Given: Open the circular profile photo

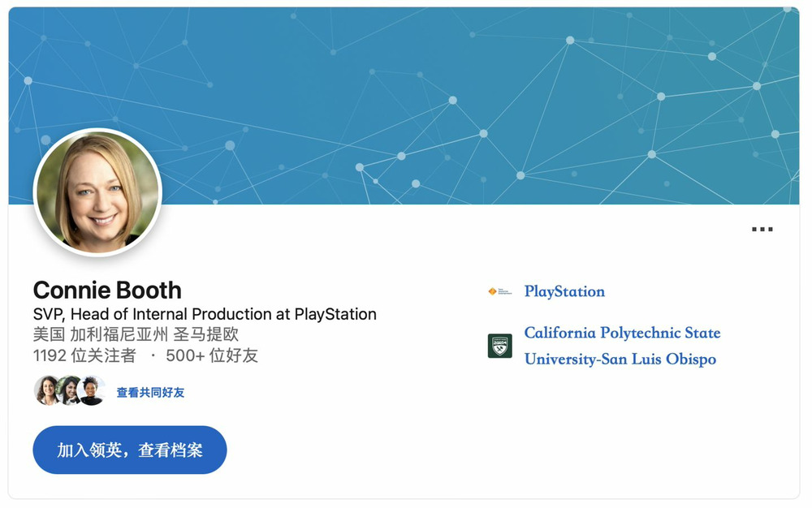Looking at the screenshot, I should click(97, 192).
